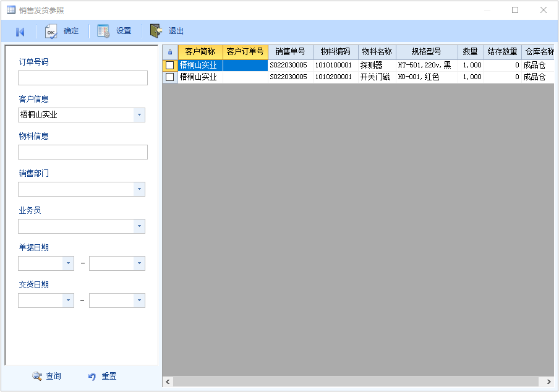
Task: Select the 开关门磁 material name cell
Action: point(377,77)
